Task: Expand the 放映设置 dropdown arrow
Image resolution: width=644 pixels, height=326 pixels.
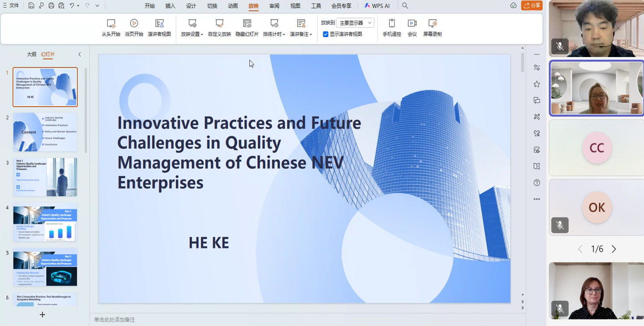Action: pyautogui.click(x=202, y=35)
